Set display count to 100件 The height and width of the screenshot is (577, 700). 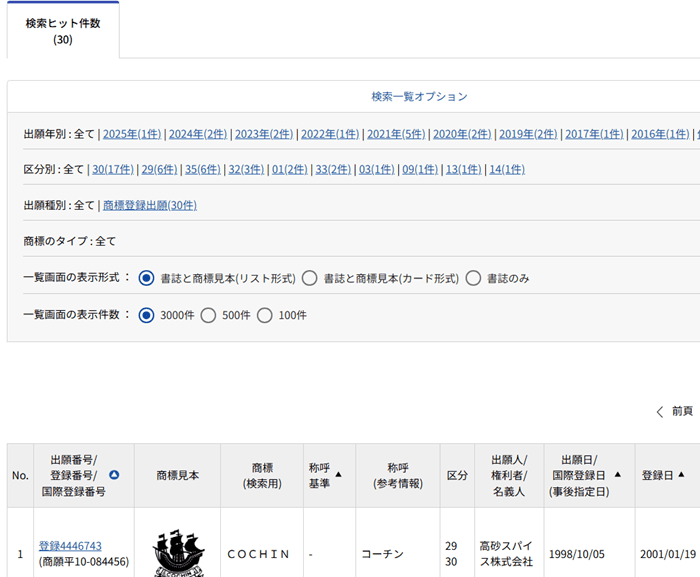(265, 315)
